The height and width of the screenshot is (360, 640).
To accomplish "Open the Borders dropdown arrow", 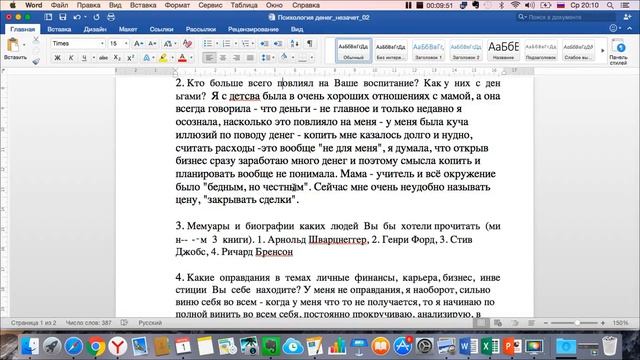I will (312, 58).
